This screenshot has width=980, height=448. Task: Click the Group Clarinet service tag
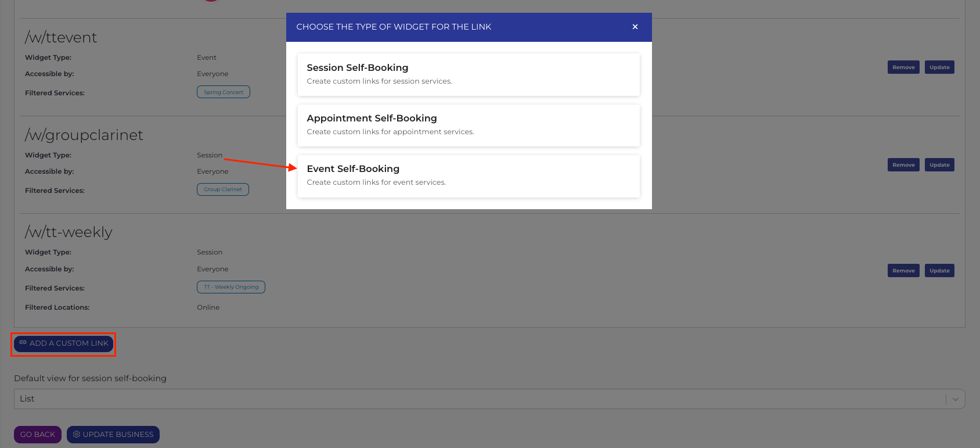pos(223,189)
